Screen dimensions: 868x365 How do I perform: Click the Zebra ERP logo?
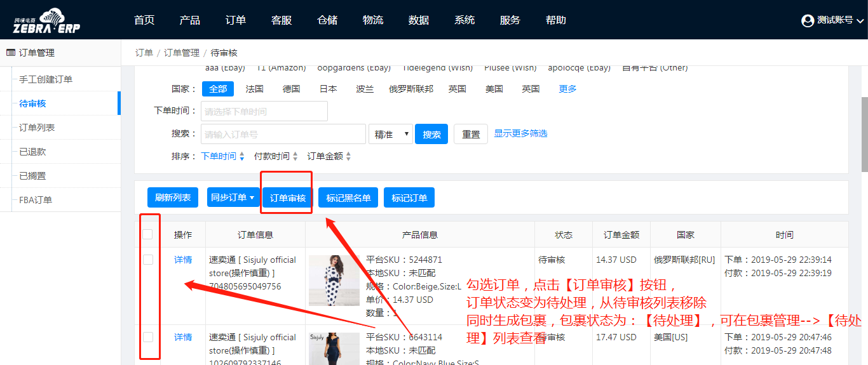click(x=47, y=20)
